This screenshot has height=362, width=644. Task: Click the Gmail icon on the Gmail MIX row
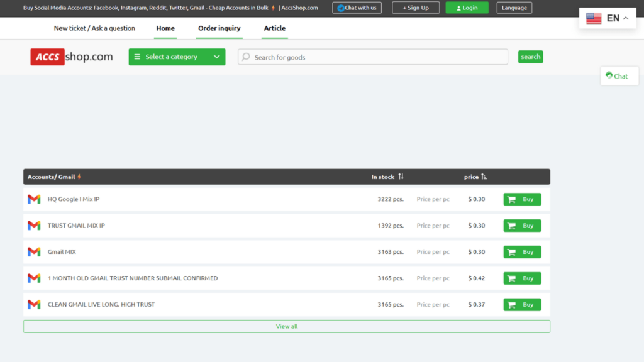(33, 251)
